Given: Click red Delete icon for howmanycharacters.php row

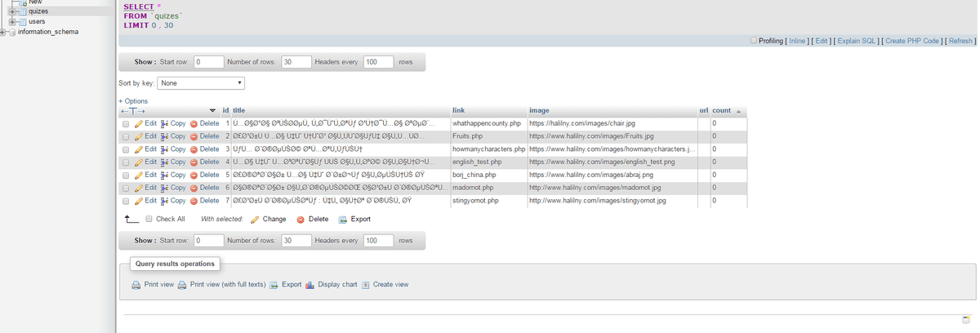Looking at the screenshot, I should pos(194,149).
